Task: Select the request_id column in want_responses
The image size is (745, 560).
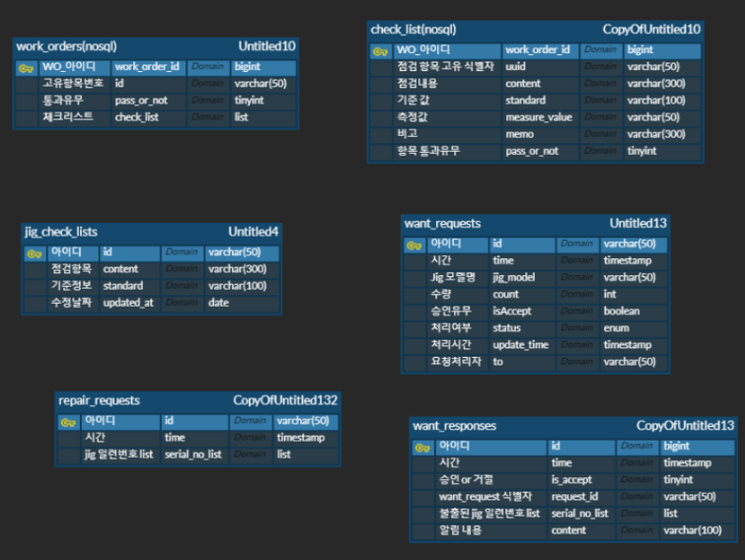Action: (x=574, y=497)
